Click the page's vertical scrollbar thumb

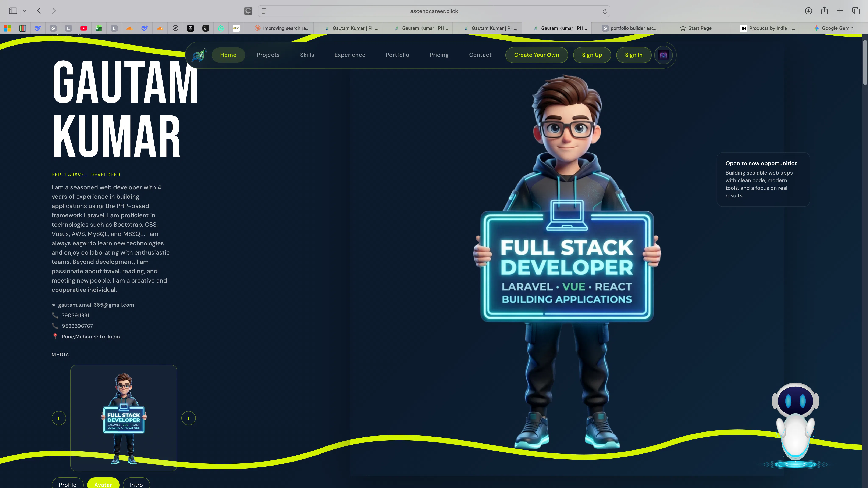865,62
